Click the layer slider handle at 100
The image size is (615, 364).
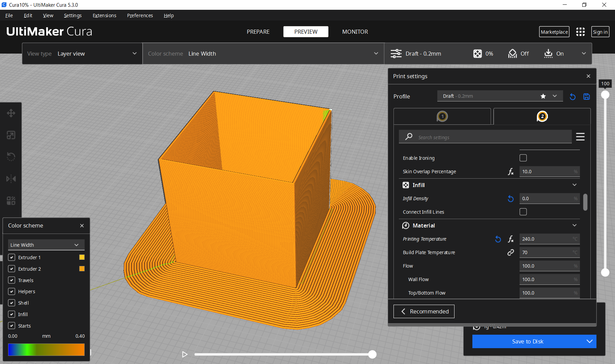[605, 95]
